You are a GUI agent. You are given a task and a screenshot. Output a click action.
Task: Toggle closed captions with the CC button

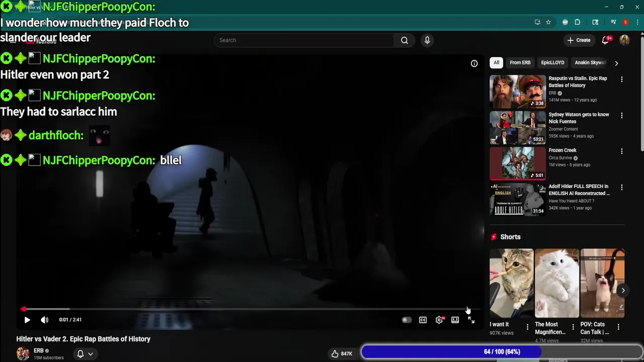click(423, 320)
